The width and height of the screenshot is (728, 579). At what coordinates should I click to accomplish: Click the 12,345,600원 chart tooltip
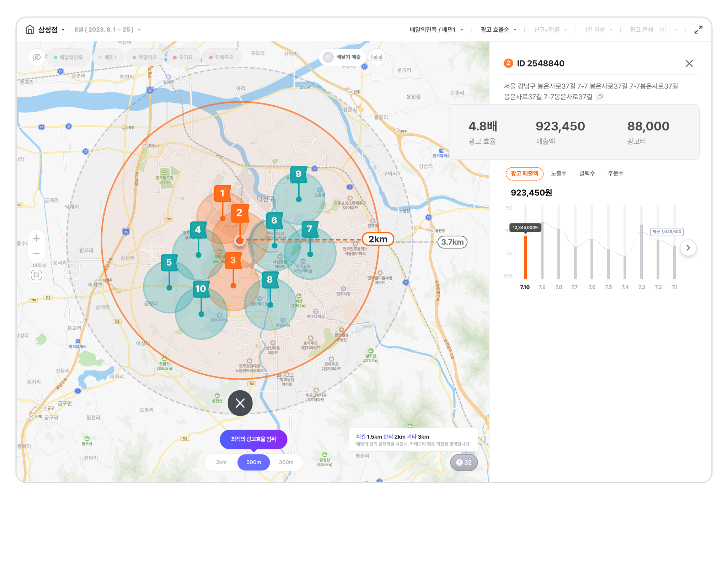525,227
